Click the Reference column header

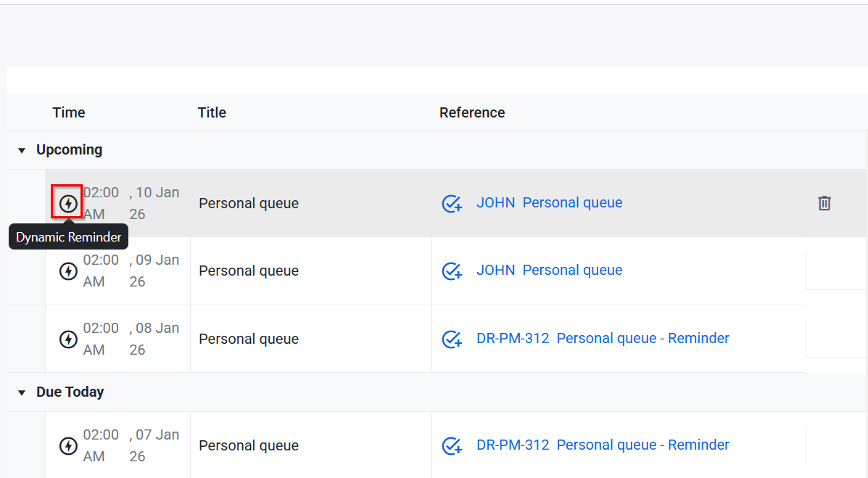click(472, 112)
